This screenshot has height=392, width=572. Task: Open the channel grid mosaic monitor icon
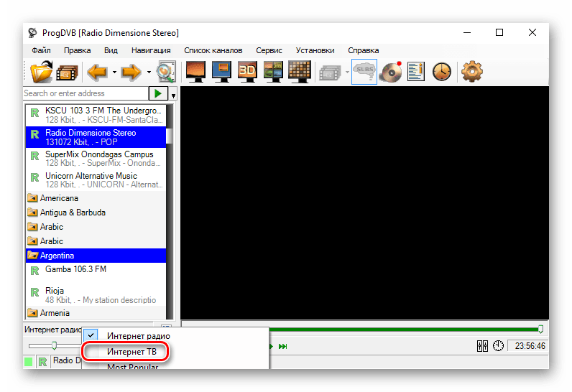(299, 71)
